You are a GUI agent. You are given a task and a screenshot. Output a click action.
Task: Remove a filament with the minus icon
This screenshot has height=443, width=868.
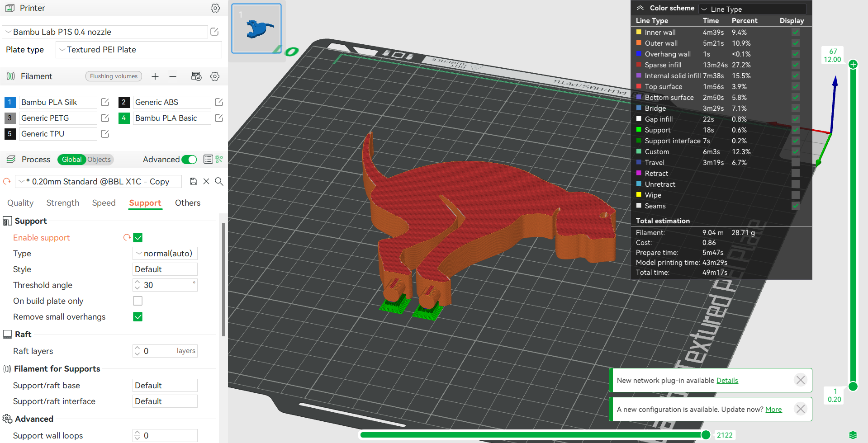pyautogui.click(x=173, y=76)
